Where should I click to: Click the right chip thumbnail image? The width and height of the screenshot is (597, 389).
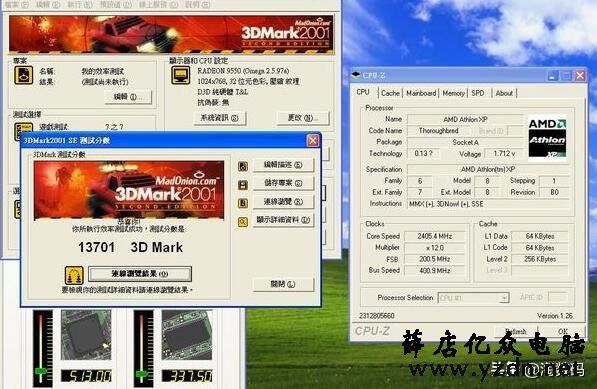point(187,335)
